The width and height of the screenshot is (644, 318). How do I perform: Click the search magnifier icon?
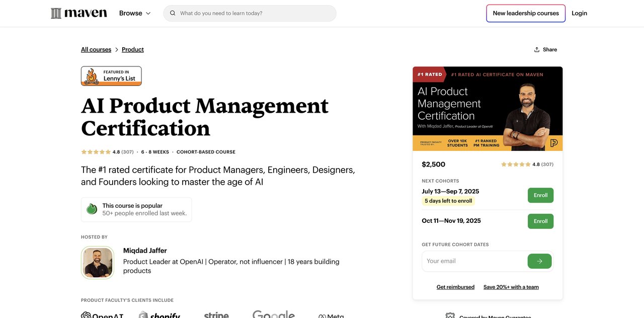tap(173, 13)
